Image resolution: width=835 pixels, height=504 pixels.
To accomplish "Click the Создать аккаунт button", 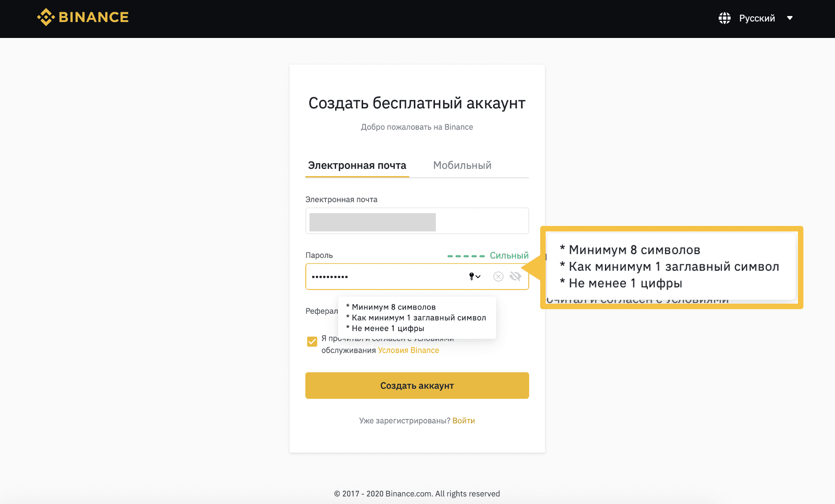I will click(x=417, y=386).
